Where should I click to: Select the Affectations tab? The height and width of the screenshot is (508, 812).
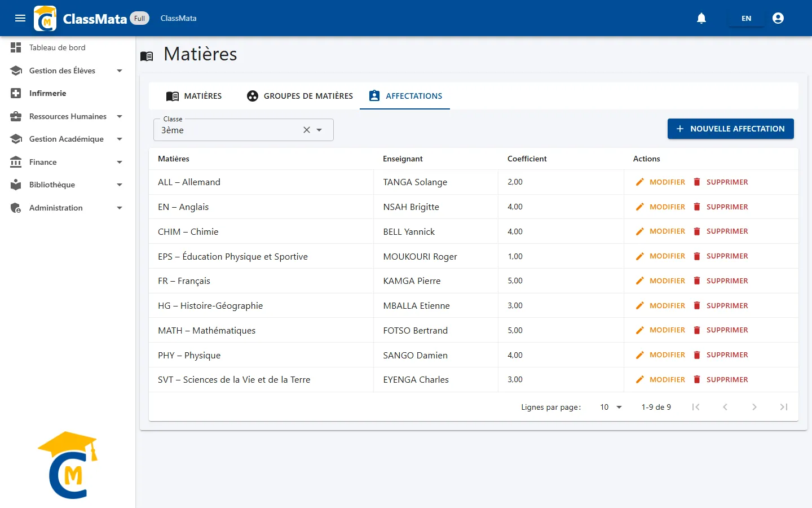pyautogui.click(x=405, y=96)
